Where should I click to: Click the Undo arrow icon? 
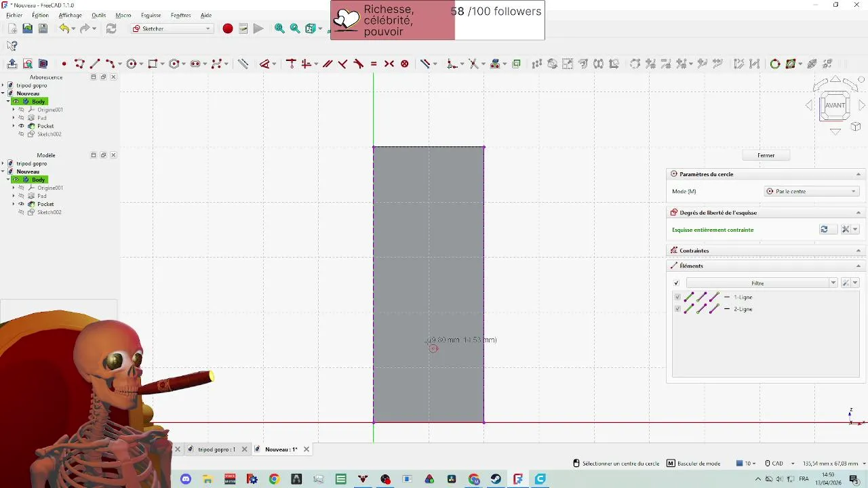[64, 28]
